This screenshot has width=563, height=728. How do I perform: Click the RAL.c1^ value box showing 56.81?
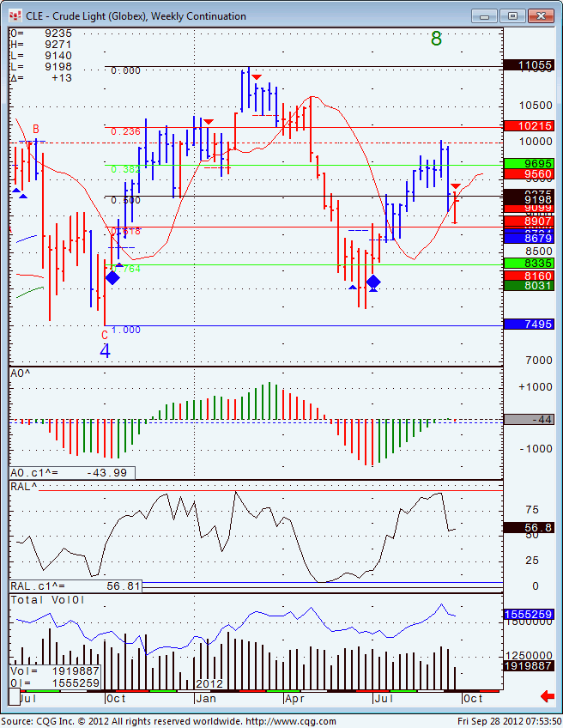[75, 586]
